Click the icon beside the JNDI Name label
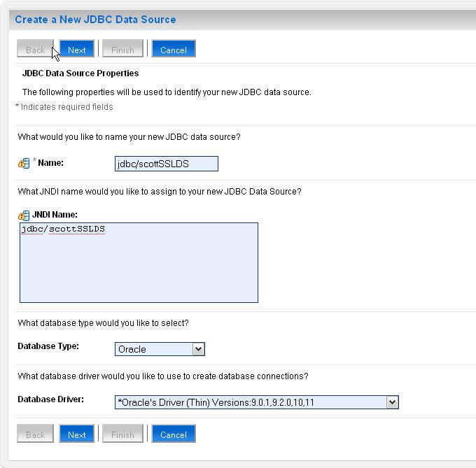This screenshot has height=468, width=476. 23,215
